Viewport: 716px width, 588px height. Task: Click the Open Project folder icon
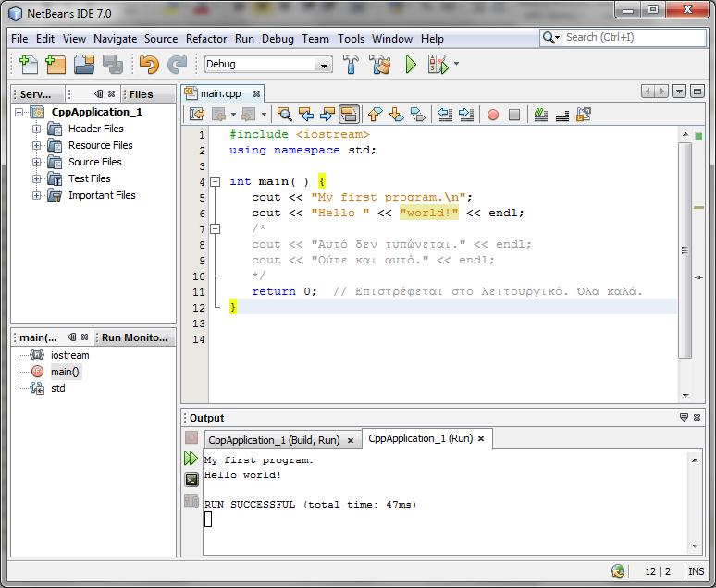click(84, 65)
